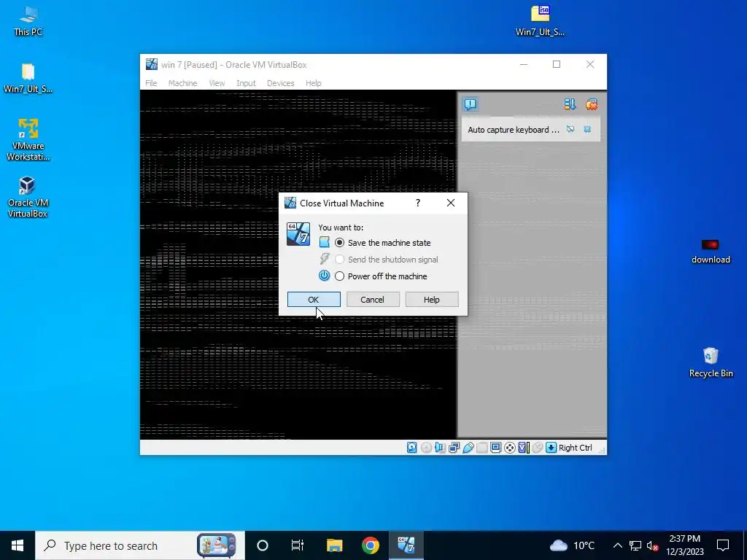The image size is (747, 560).
Task: Click the hide-message icon beside Auto capture keyboard
Action: (570, 130)
